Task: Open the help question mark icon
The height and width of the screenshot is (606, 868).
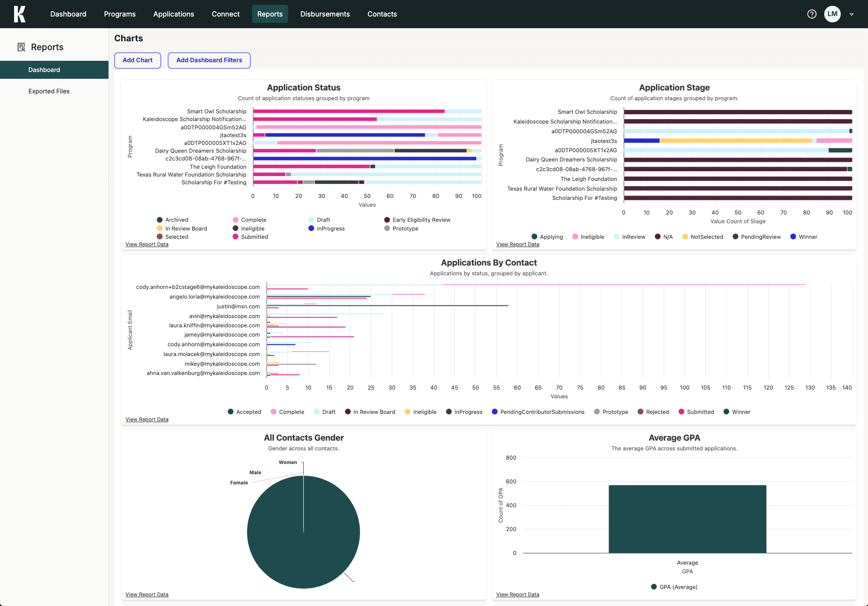Action: click(812, 14)
